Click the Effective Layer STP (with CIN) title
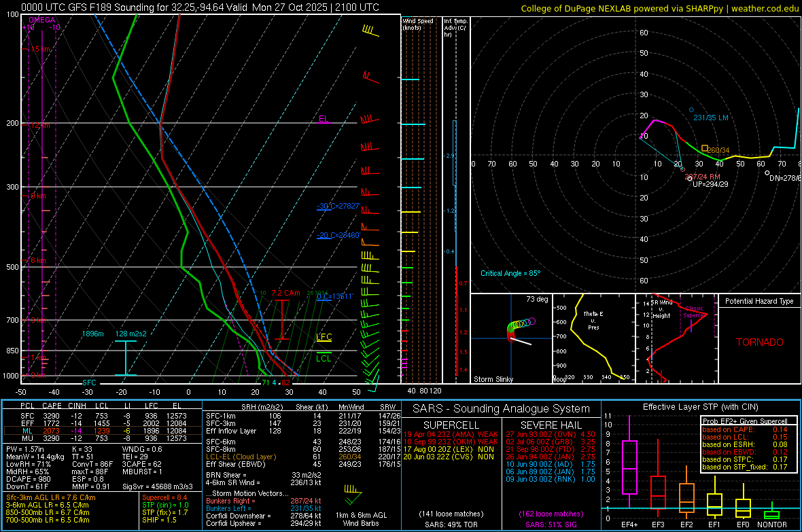The width and height of the screenshot is (802, 532). [700, 407]
